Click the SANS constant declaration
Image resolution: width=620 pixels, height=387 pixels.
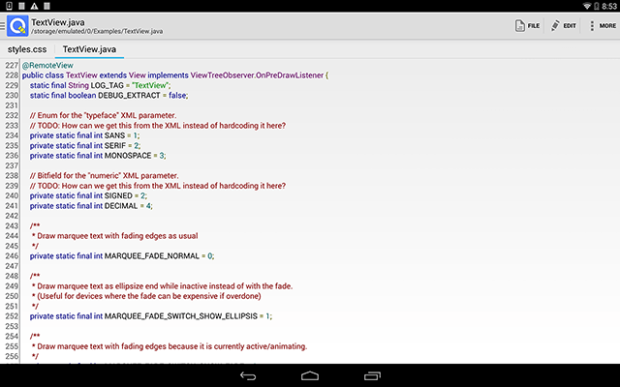pyautogui.click(x=115, y=136)
